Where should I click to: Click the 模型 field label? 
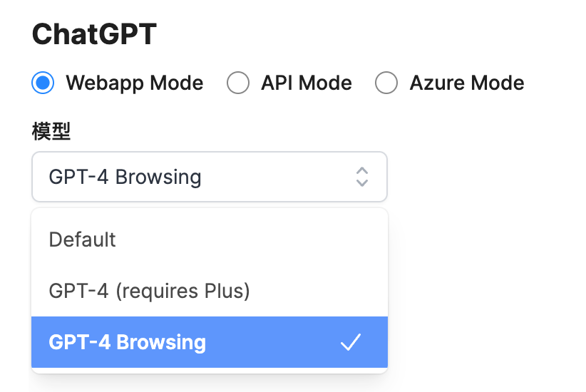click(51, 131)
